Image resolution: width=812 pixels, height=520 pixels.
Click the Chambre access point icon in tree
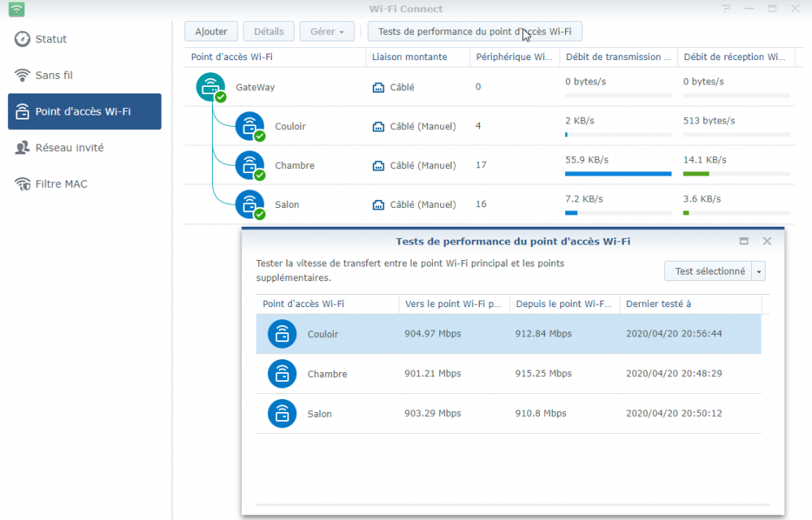249,165
